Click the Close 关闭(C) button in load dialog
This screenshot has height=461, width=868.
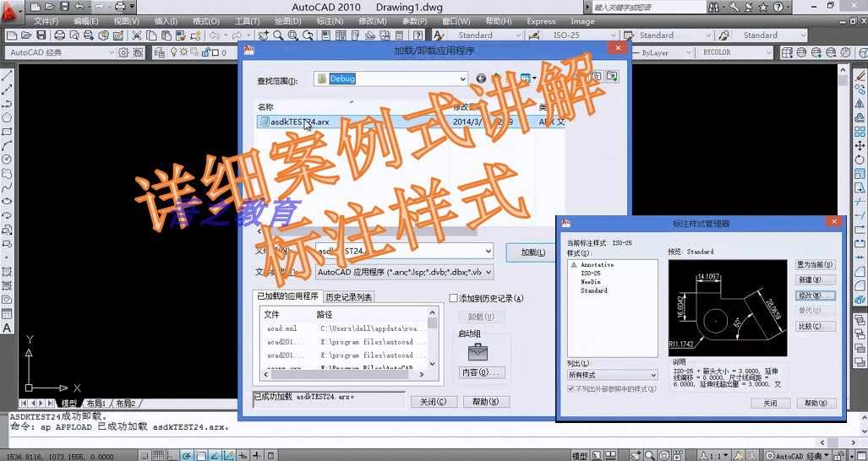(434, 402)
